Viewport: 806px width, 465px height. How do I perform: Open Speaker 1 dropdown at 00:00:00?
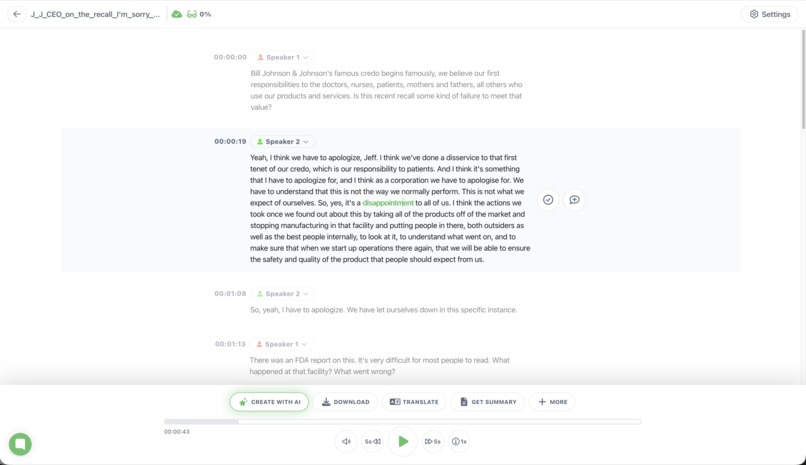(283, 57)
